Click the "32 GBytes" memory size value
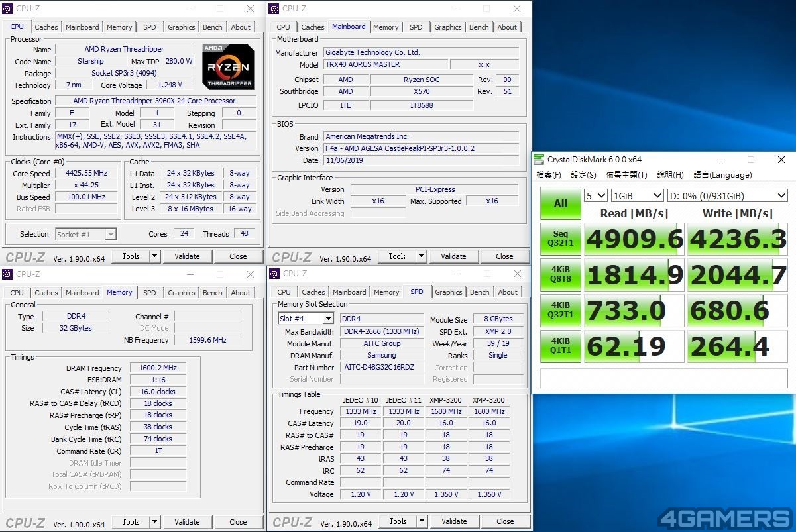 (x=76, y=328)
